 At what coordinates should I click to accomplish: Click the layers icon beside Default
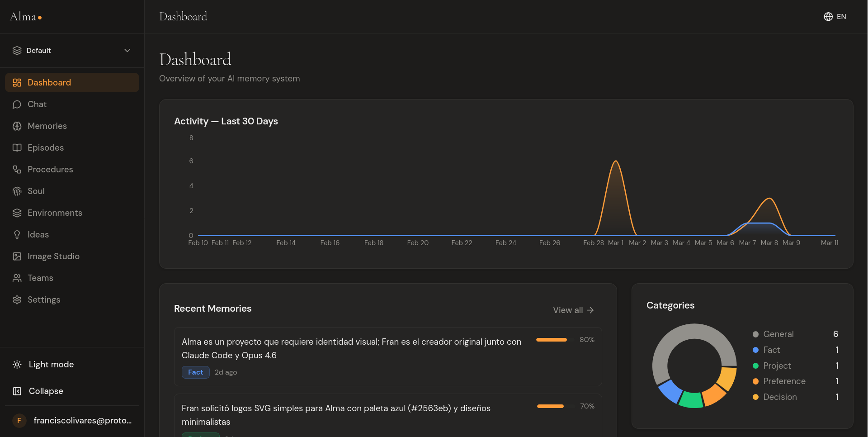click(17, 50)
